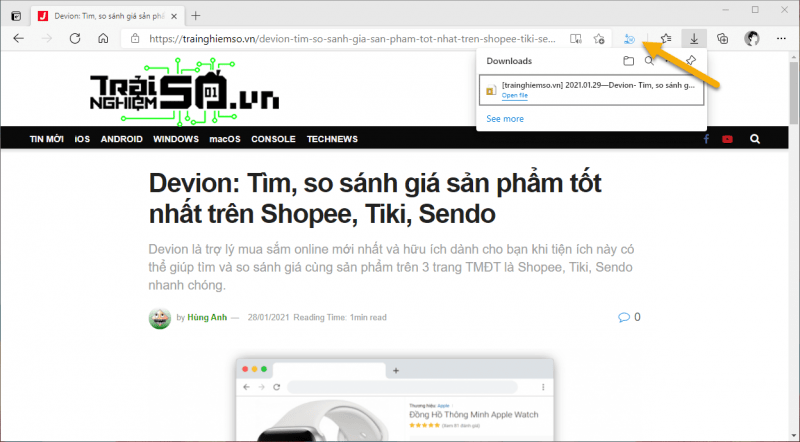Open the site's YouTube icon link
Image resolution: width=800 pixels, height=442 pixels.
(x=727, y=139)
